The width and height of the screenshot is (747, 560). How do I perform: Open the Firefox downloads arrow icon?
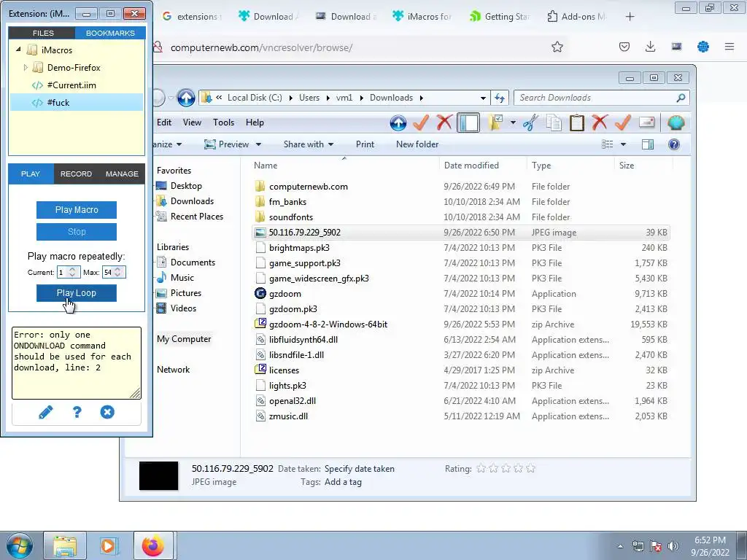tap(650, 47)
